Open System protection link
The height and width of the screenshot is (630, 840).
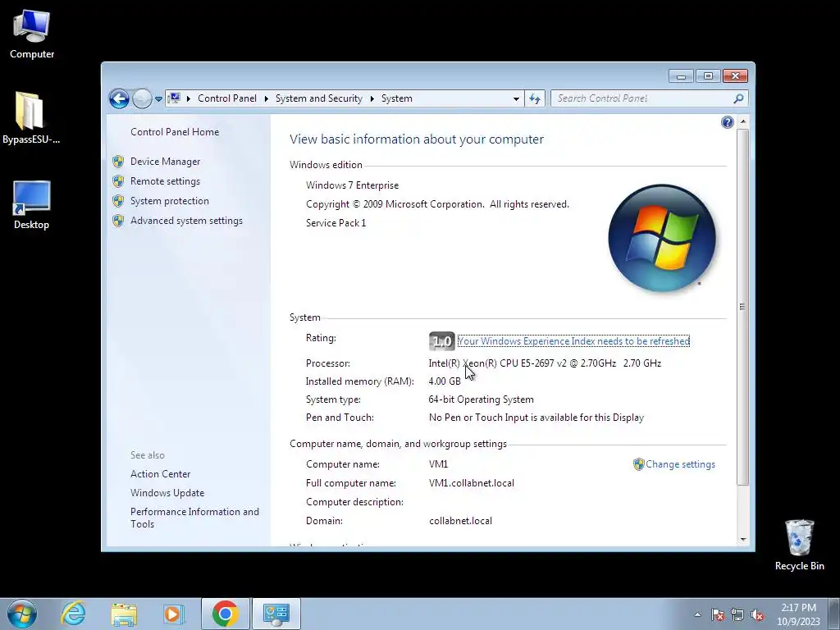(x=169, y=201)
